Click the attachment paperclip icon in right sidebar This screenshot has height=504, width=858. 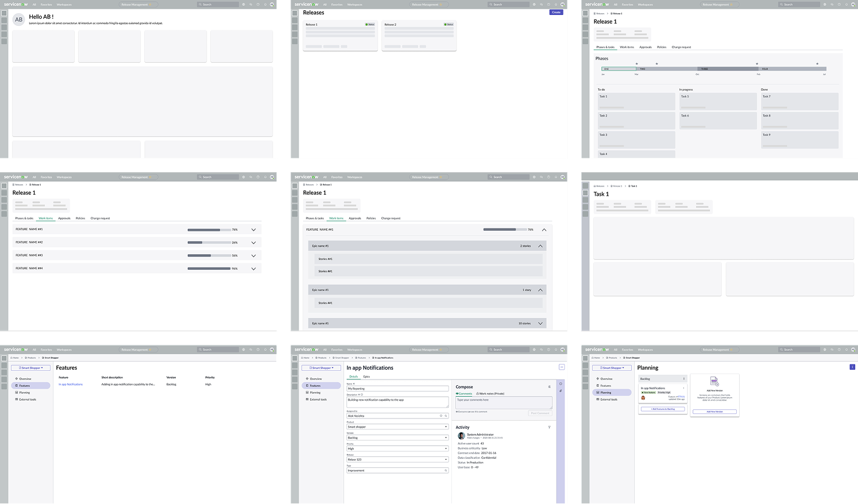pyautogui.click(x=561, y=391)
